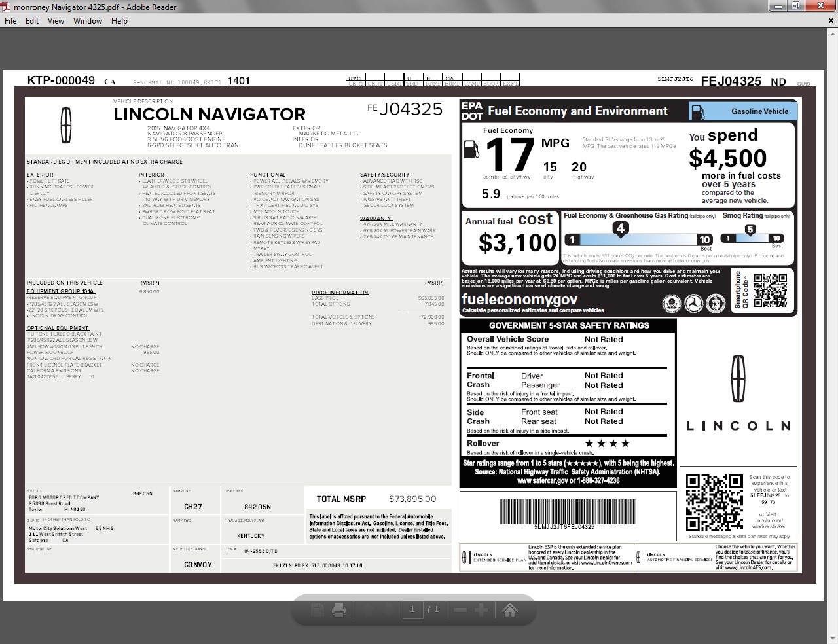Open the File menu
This screenshot has width=838, height=644.
[x=10, y=21]
